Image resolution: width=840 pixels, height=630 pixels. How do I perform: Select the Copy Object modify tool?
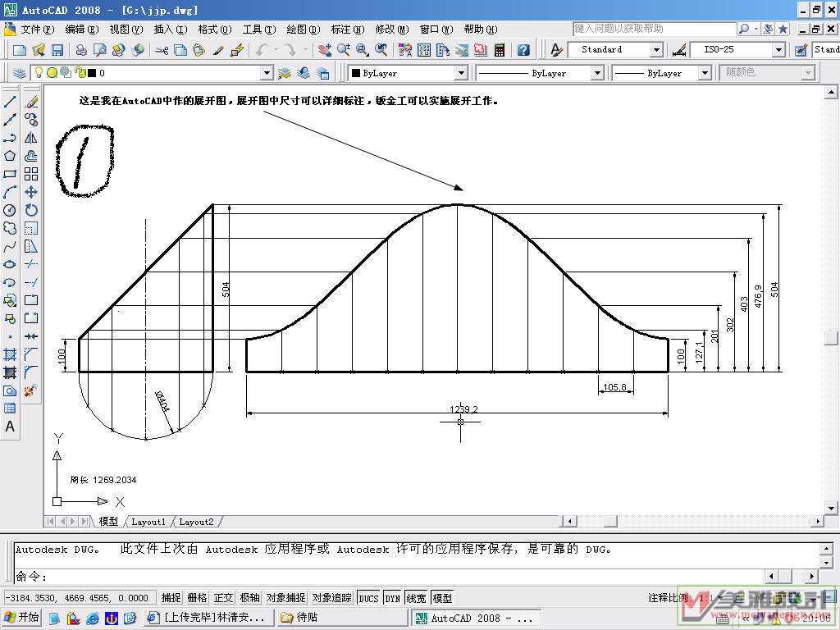click(31, 120)
